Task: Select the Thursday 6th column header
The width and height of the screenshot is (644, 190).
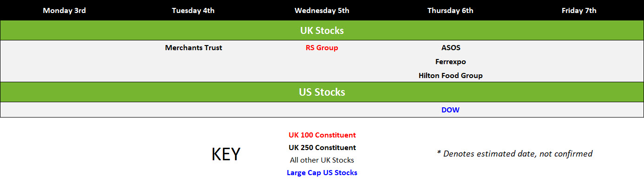Action: click(x=450, y=10)
